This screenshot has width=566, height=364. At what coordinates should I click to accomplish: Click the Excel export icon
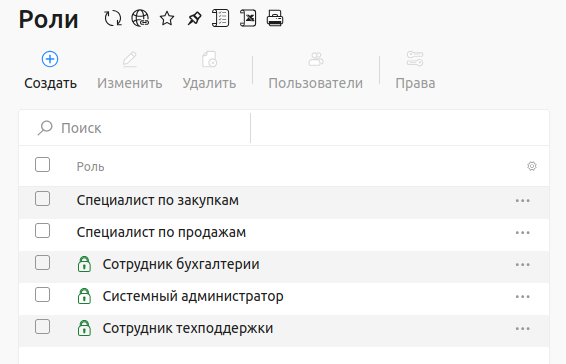pos(248,18)
